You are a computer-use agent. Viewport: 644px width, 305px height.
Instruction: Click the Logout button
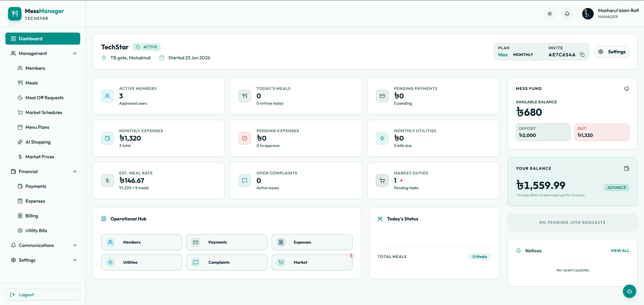point(43,295)
